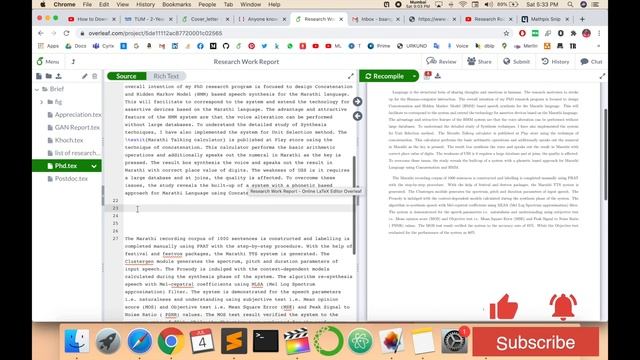The height and width of the screenshot is (360, 640).
Task: Open a new Chrome tab
Action: point(582,19)
